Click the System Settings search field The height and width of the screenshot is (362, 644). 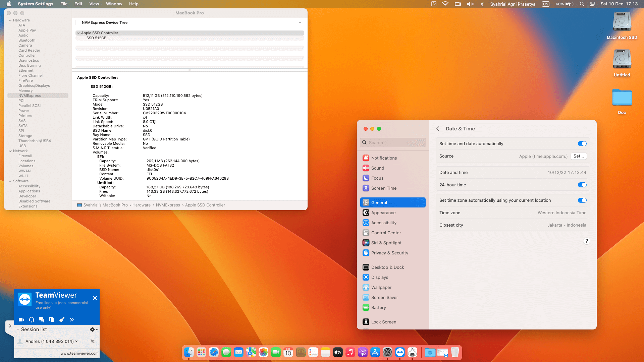click(393, 143)
